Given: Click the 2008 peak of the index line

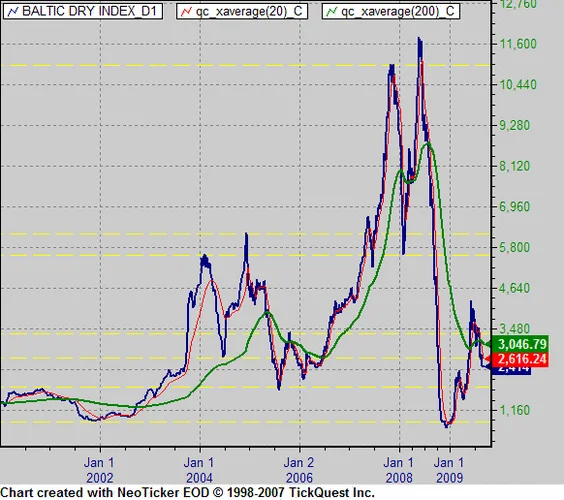Looking at the screenshot, I should pyautogui.click(x=419, y=38).
